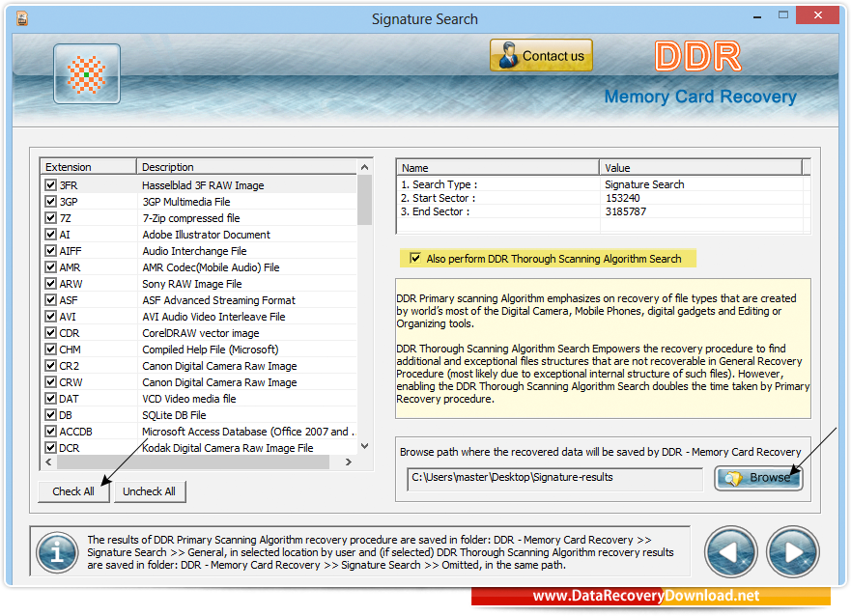Toggle the ACCDB extension checkbox
The height and width of the screenshot is (616, 851).
coord(51,431)
